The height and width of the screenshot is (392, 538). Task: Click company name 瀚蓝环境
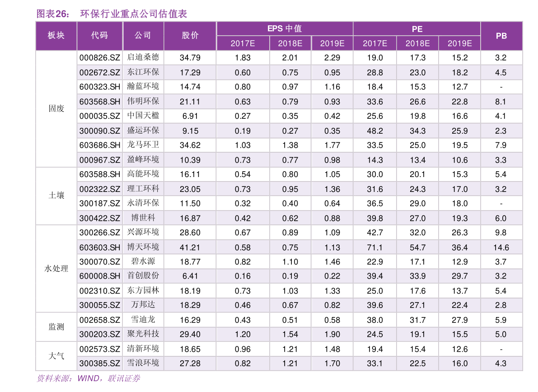point(143,86)
